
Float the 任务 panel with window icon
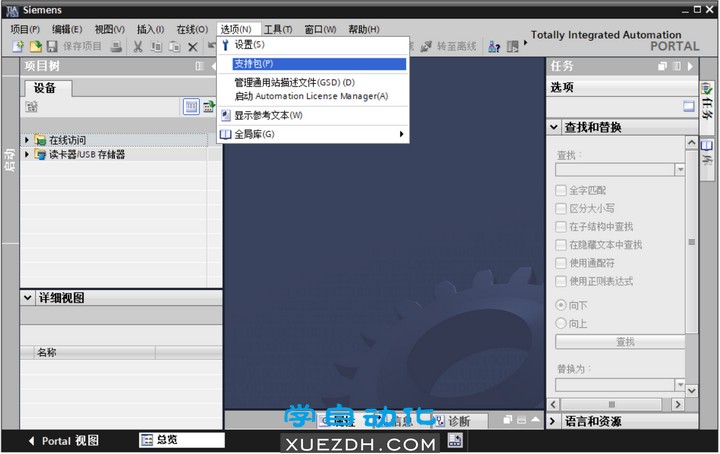coord(662,66)
